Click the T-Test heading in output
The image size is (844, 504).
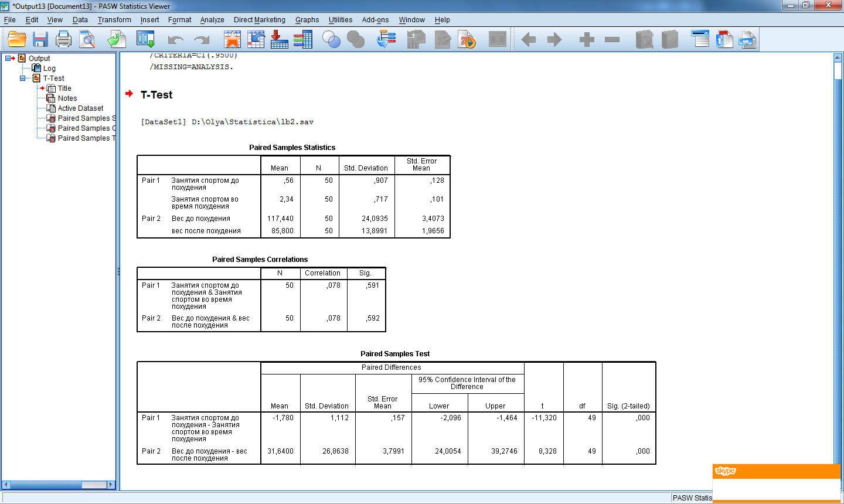coord(156,94)
